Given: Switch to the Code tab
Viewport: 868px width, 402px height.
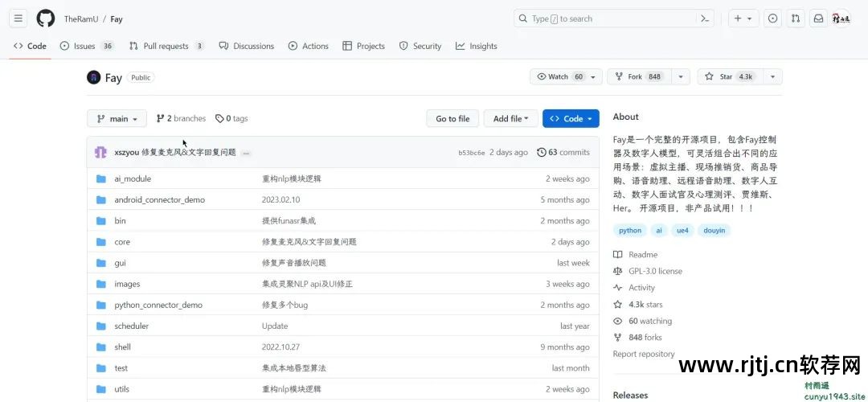Looking at the screenshot, I should (x=30, y=46).
